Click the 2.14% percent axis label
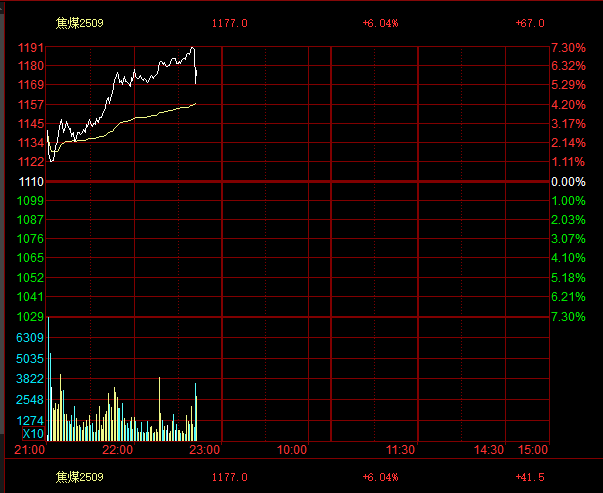The width and height of the screenshot is (603, 493). pyautogui.click(x=568, y=143)
